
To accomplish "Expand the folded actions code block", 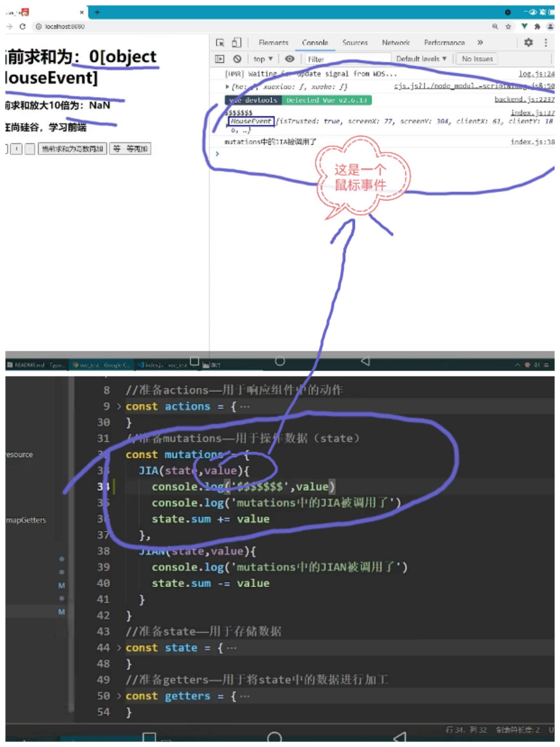I will coord(119,406).
